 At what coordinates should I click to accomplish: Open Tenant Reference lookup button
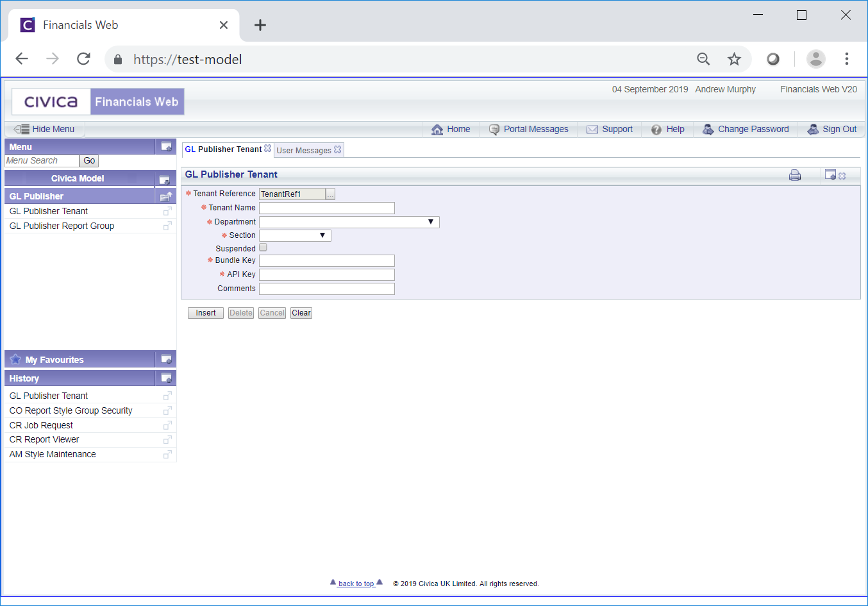tap(330, 194)
